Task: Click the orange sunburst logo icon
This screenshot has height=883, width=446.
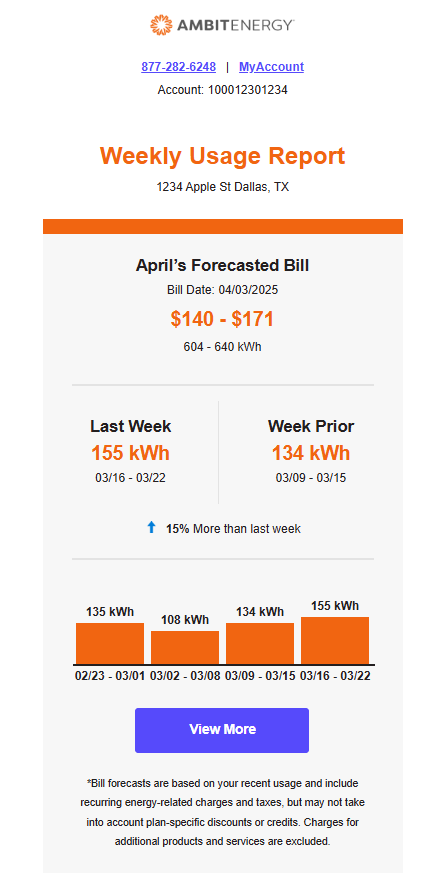Action: pyautogui.click(x=160, y=25)
